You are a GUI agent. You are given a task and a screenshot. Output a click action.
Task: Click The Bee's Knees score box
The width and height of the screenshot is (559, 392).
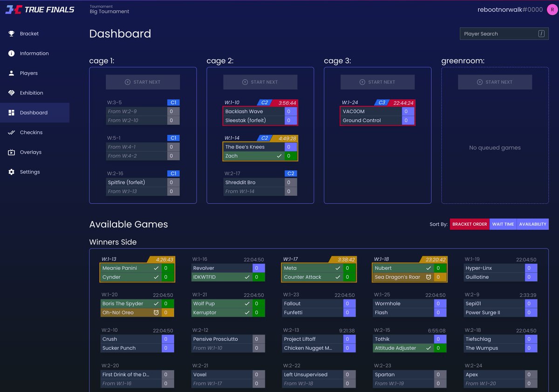click(x=291, y=147)
